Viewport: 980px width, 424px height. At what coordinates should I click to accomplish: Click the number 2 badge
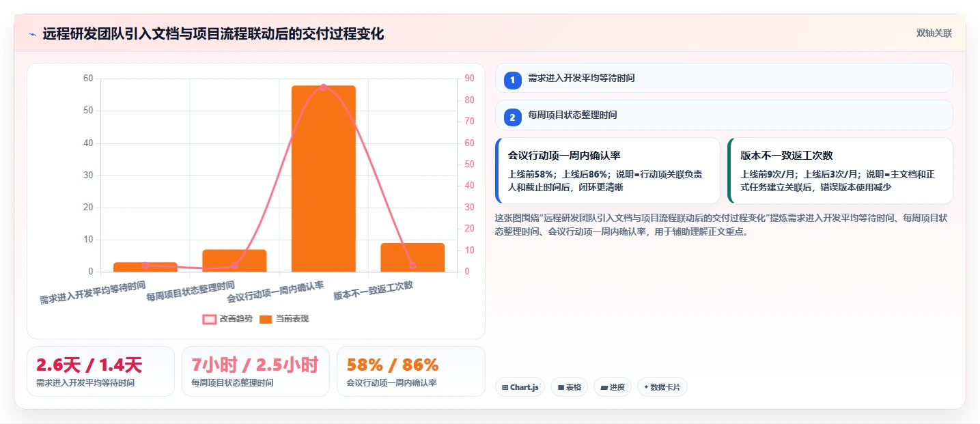click(x=512, y=117)
